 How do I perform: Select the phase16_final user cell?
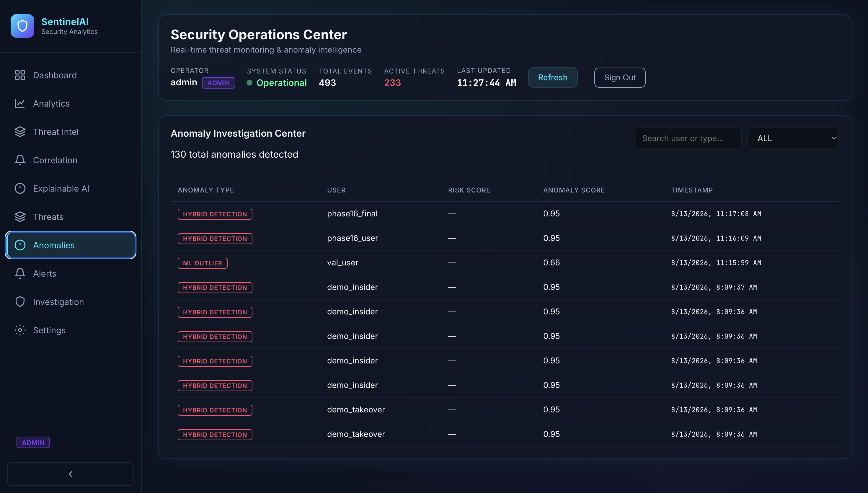(352, 214)
